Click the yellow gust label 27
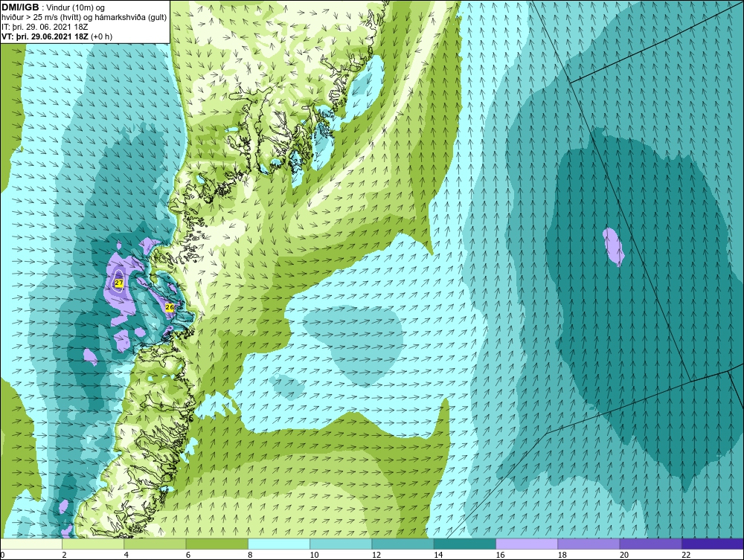Viewport: 744px width, 560px height. pos(119,283)
